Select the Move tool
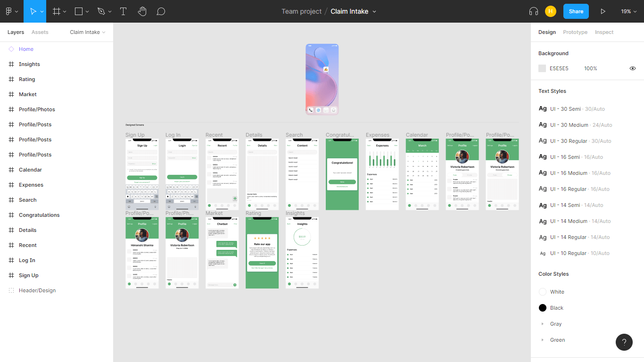The image size is (644, 362). (x=33, y=11)
